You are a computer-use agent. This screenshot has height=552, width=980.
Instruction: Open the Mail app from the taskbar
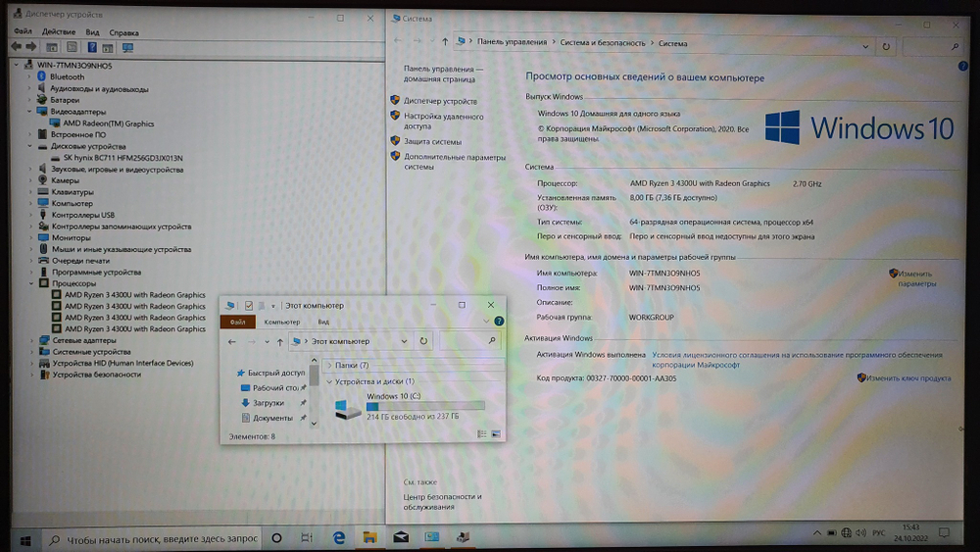tap(401, 537)
